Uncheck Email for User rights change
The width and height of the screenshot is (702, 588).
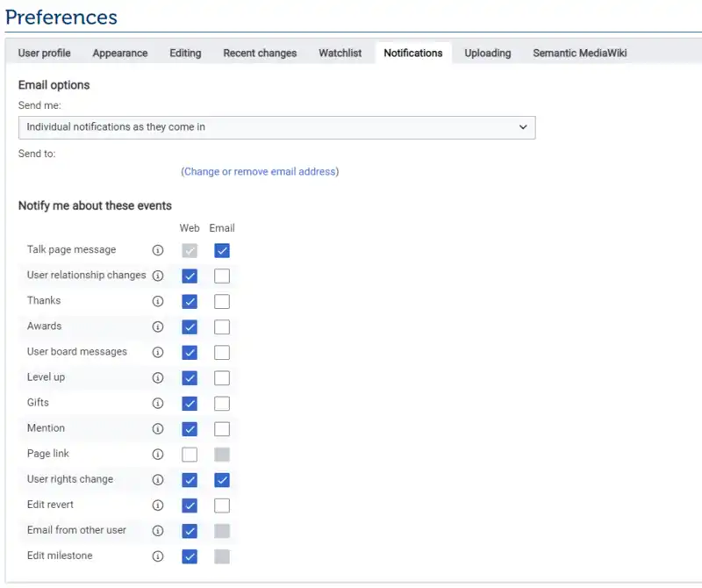click(222, 480)
